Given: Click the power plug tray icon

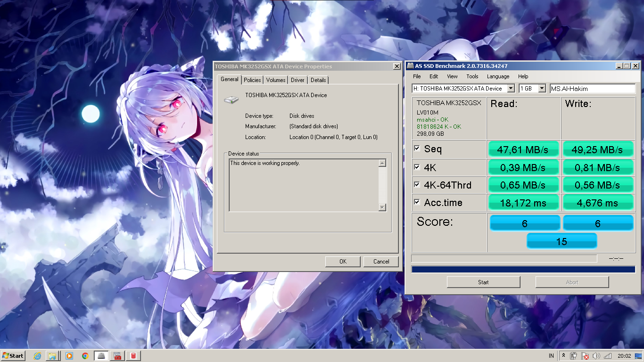Looking at the screenshot, I should point(574,356).
